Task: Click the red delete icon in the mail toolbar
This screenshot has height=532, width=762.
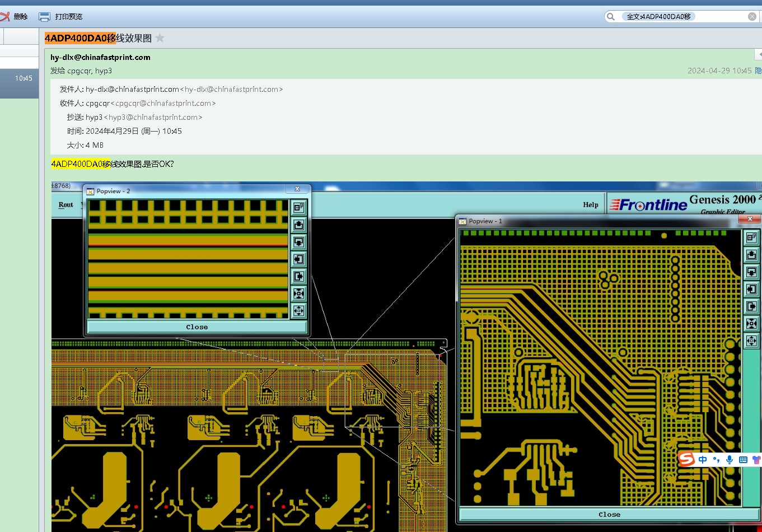Action: 4,16
